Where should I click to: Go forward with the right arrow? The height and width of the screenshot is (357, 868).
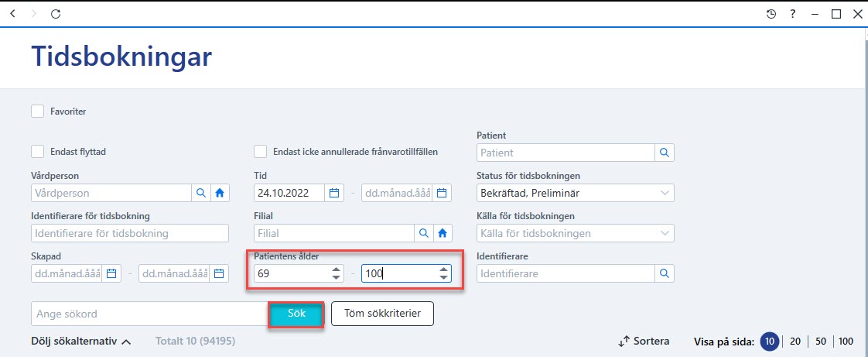click(x=34, y=14)
